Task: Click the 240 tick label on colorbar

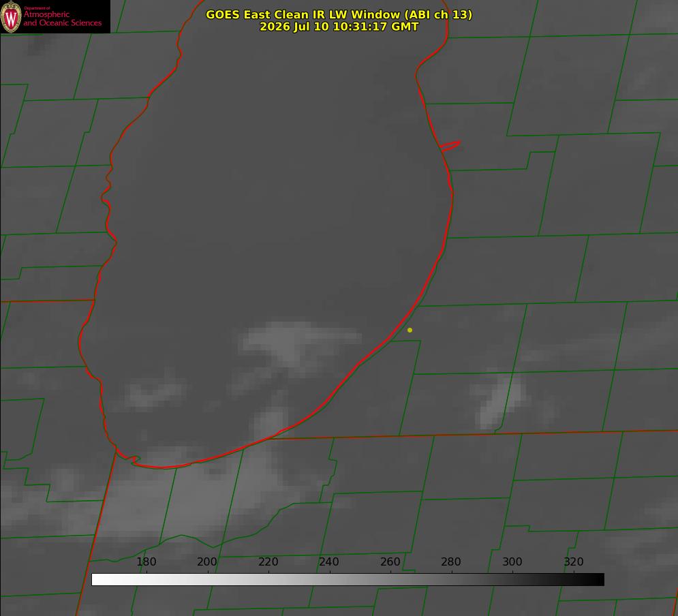Action: (x=329, y=561)
